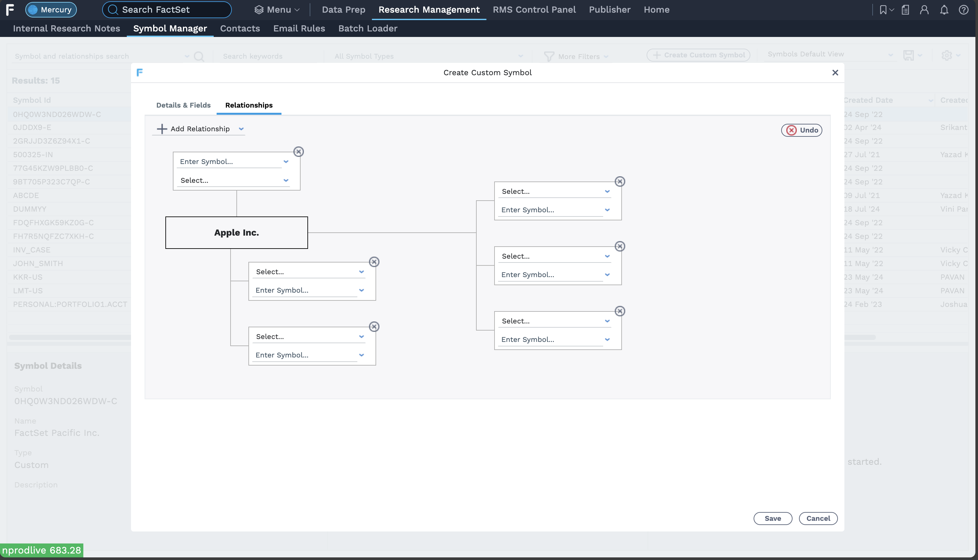This screenshot has width=978, height=560.
Task: Open the user profile icon
Action: tap(924, 10)
